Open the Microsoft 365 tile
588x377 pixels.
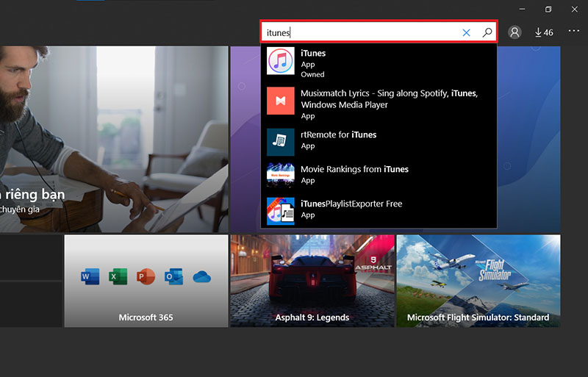click(146, 281)
